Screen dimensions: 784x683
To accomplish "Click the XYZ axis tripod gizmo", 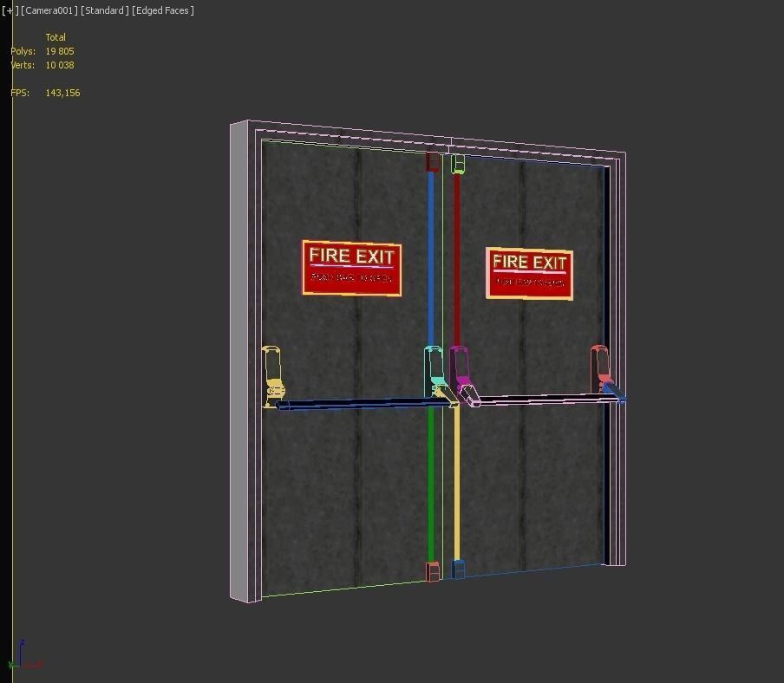I will [24, 655].
